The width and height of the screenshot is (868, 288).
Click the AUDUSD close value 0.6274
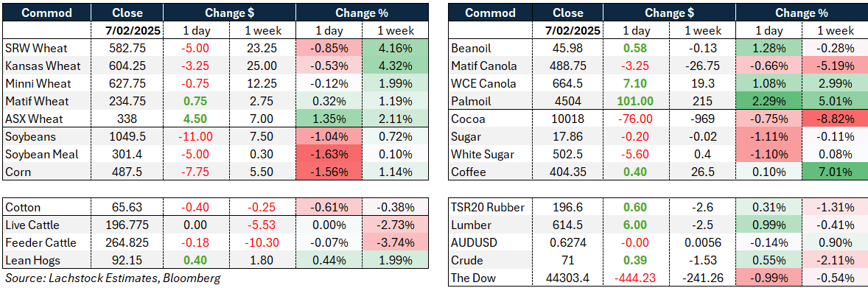[569, 242]
